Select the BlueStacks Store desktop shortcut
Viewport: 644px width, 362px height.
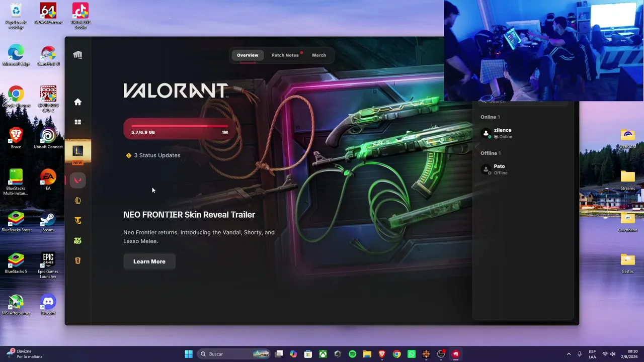pos(16,222)
